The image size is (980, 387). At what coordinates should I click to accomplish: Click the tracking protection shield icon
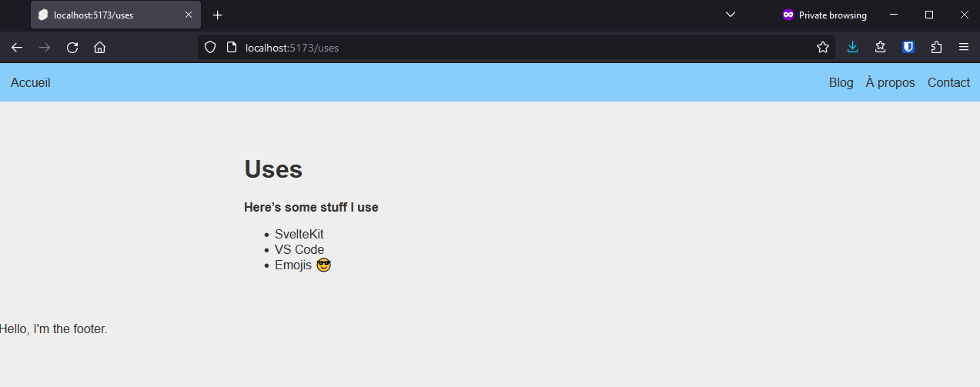tap(209, 48)
